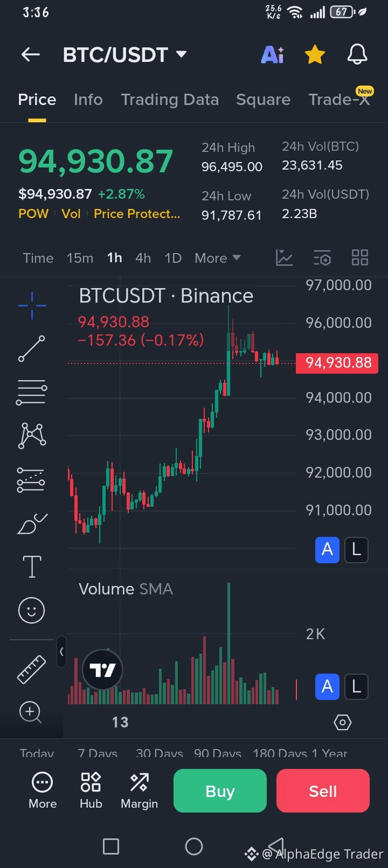Viewport: 388px width, 868px height.
Task: Select the forecasting position tool
Action: click(x=31, y=479)
